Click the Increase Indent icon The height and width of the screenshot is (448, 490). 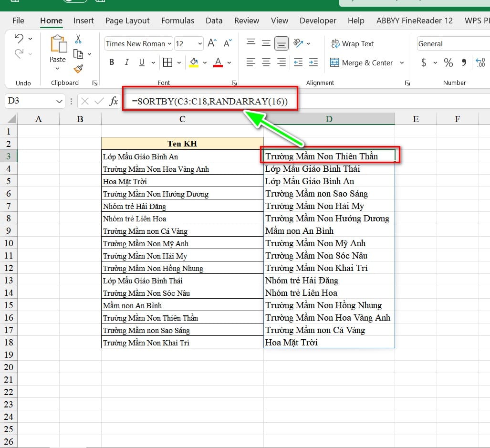pos(313,63)
